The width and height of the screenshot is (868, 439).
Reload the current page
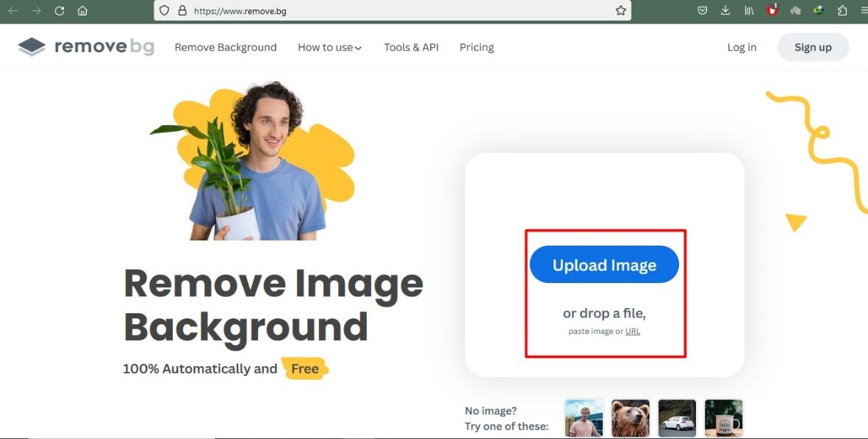coord(60,10)
